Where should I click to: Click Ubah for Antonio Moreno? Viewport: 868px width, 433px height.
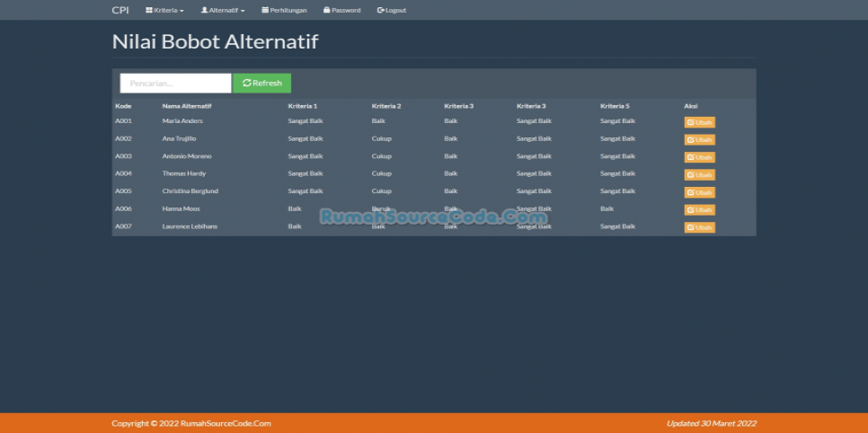(x=700, y=157)
